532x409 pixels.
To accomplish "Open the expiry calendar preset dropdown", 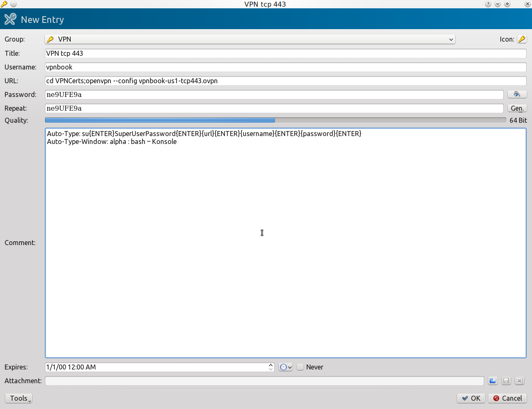I will [x=286, y=367].
